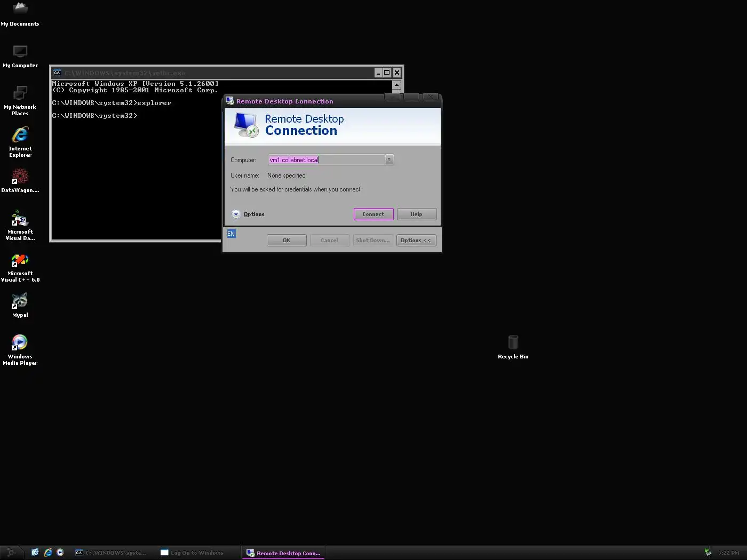The height and width of the screenshot is (560, 747).
Task: Minimize the command prompt window
Action: pos(378,73)
